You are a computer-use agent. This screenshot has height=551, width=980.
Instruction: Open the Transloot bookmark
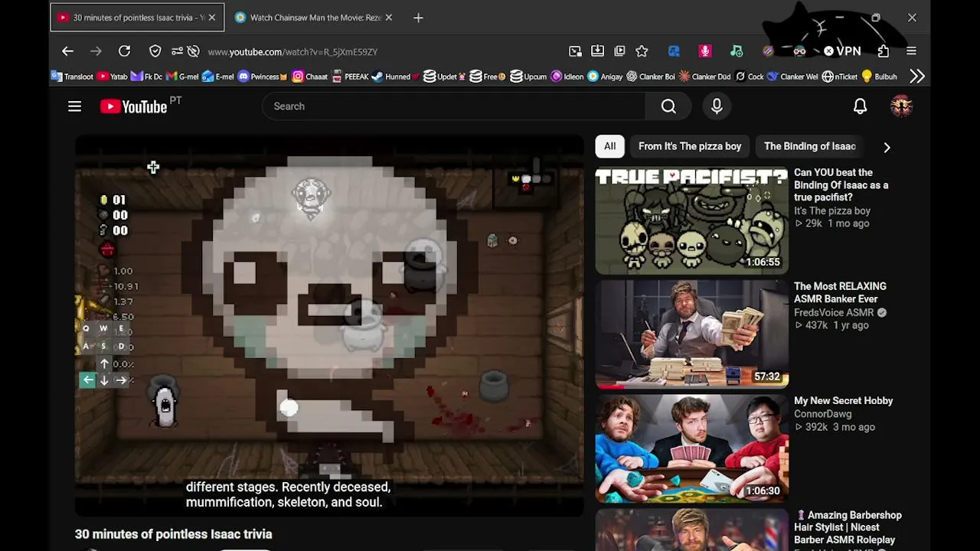click(72, 77)
